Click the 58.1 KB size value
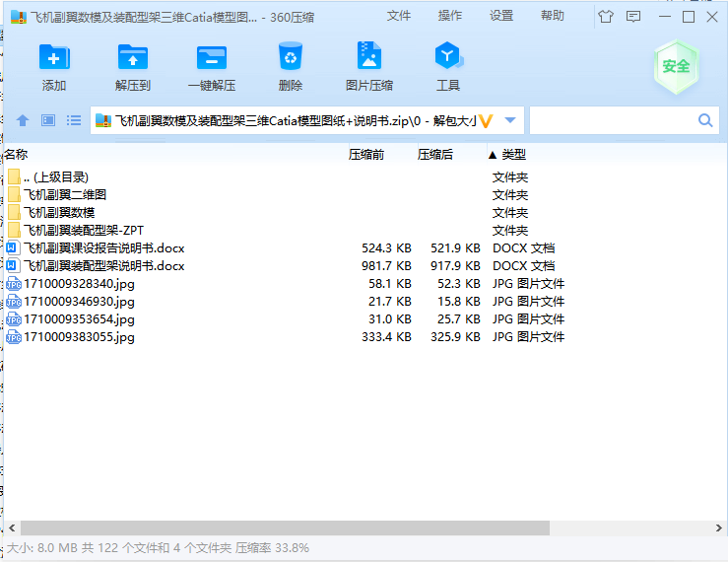 tap(389, 284)
